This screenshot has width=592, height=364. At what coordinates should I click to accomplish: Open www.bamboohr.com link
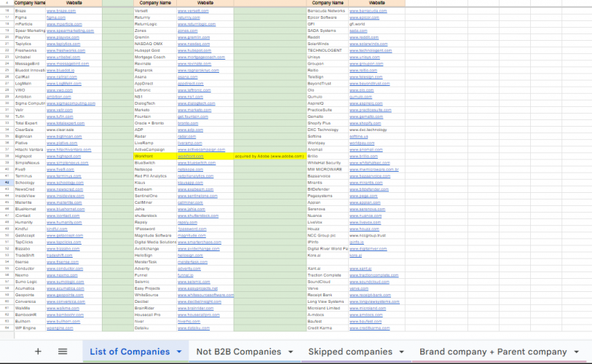pos(65,315)
